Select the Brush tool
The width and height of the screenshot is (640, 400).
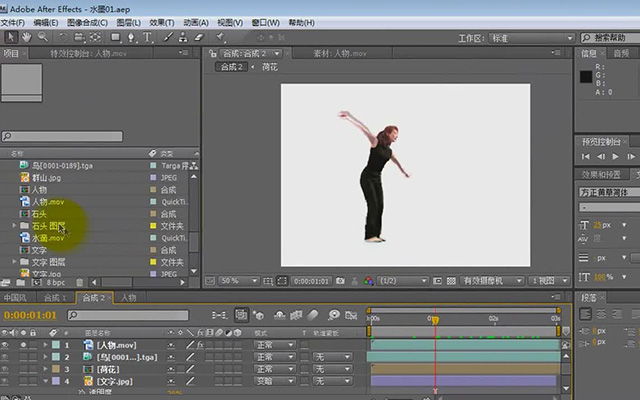tap(168, 38)
